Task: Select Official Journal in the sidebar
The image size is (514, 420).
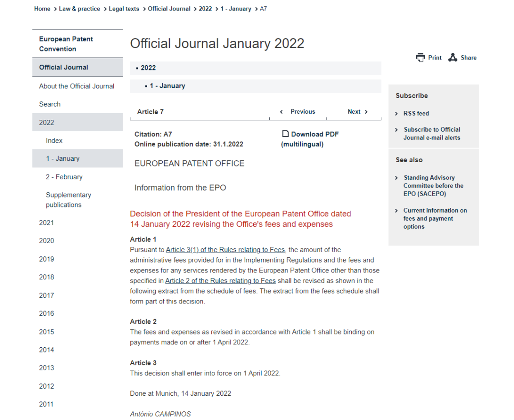Action: [x=78, y=67]
